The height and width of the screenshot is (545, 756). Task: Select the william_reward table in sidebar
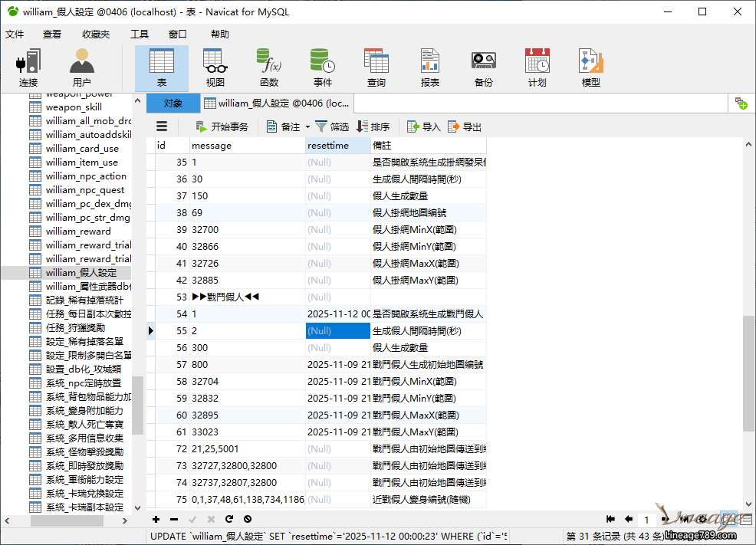pos(77,231)
